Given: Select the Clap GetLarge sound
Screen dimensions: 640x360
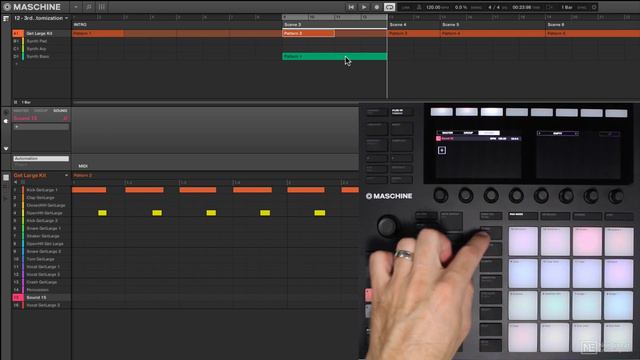Looking at the screenshot, I should point(41,198).
